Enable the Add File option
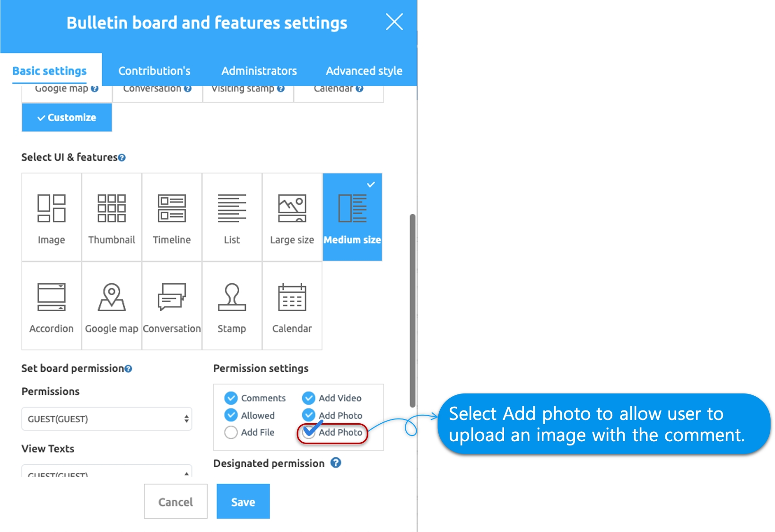Viewport: 775px width, 532px height. pos(231,432)
